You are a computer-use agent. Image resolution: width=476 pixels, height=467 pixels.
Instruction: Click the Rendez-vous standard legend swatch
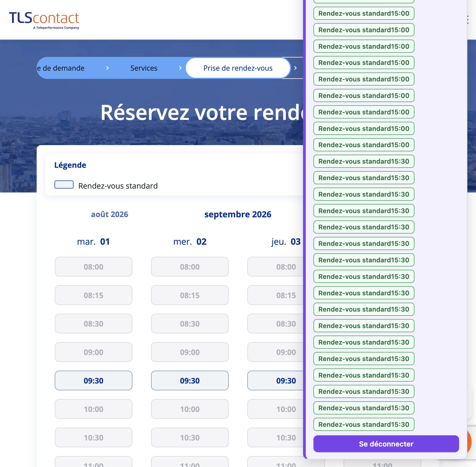64,185
